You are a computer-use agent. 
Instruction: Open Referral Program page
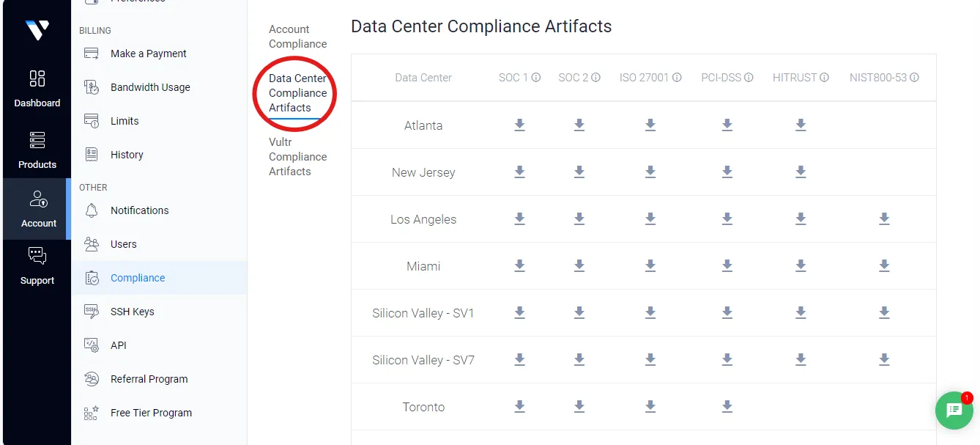[149, 379]
